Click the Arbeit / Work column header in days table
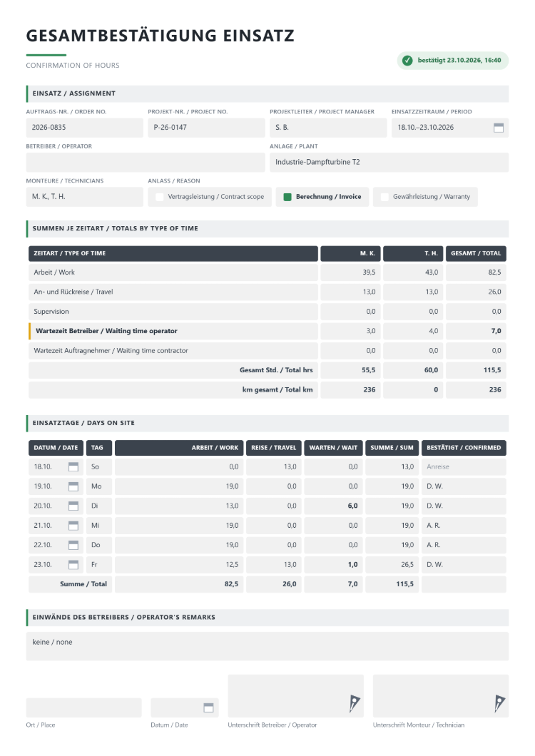Image resolution: width=535 pixels, height=756 pixels. (x=179, y=448)
